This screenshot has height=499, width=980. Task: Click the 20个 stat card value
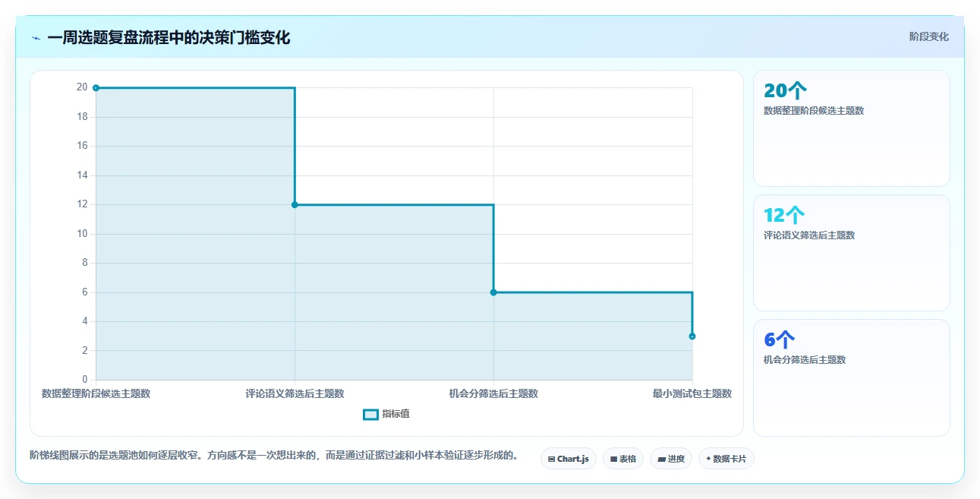(785, 91)
